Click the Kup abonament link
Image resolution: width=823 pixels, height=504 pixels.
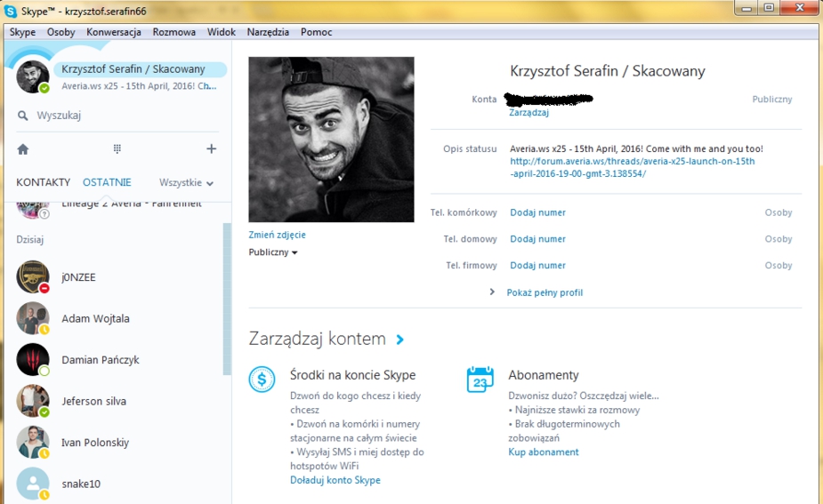(543, 452)
